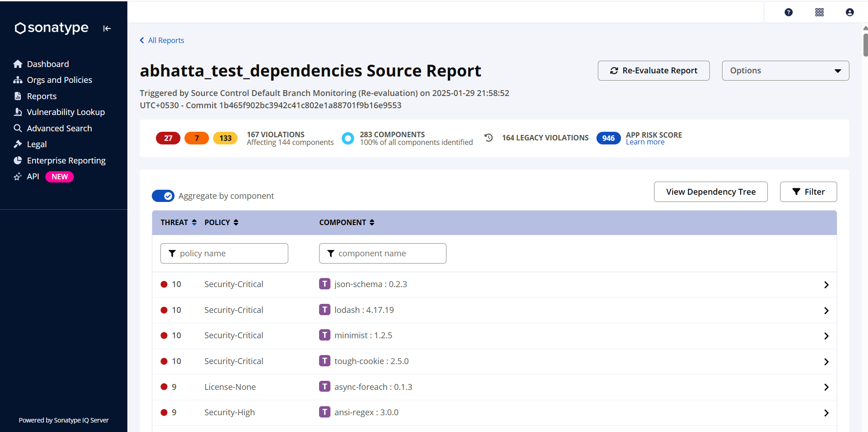This screenshot has width=868, height=432.
Task: Click View Dependency Tree button
Action: click(x=711, y=192)
